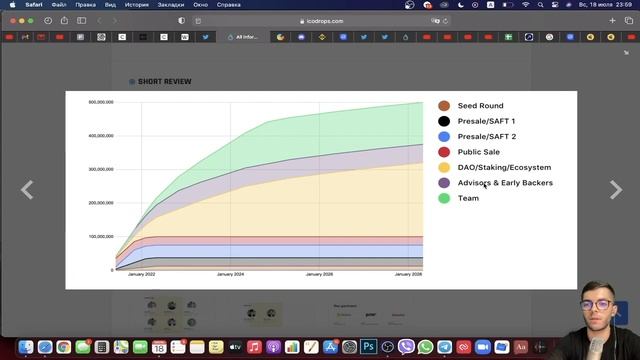This screenshot has width=640, height=360.
Task: Open WhatsApp in the Dock
Action: (x=425, y=347)
